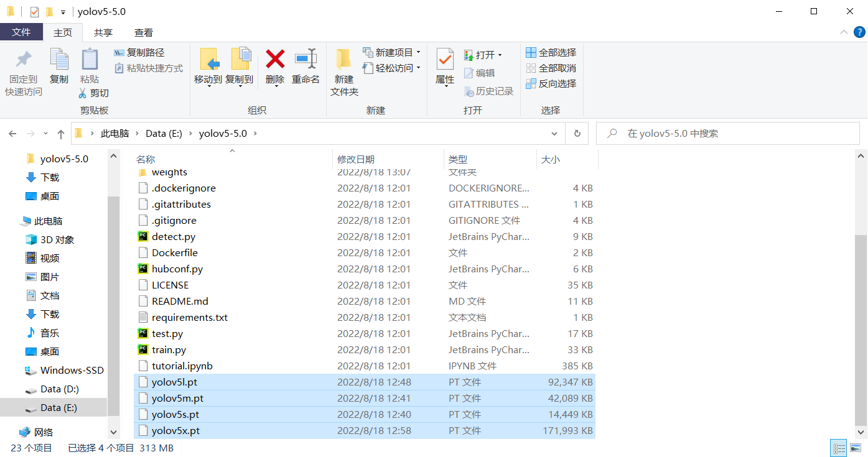Click History (历史记录) in ribbon
Screen dimensions: 868x457
click(x=488, y=91)
